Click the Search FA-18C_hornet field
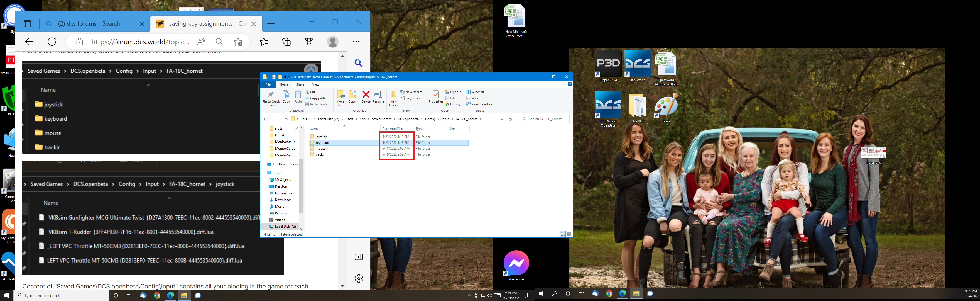 (544, 119)
